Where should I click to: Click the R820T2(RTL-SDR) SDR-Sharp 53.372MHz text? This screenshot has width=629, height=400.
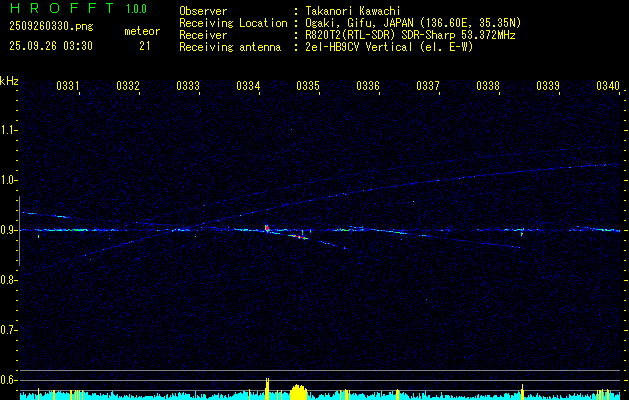pyautogui.click(x=409, y=35)
